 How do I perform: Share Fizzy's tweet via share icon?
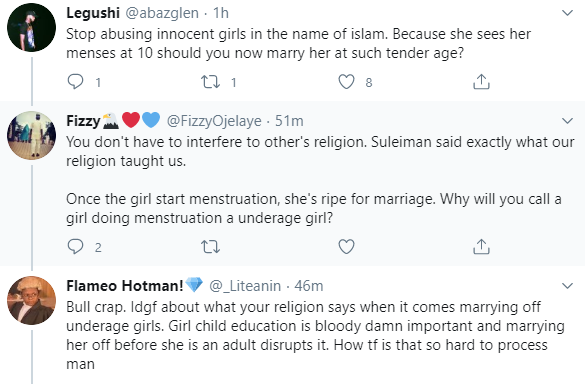coord(481,247)
